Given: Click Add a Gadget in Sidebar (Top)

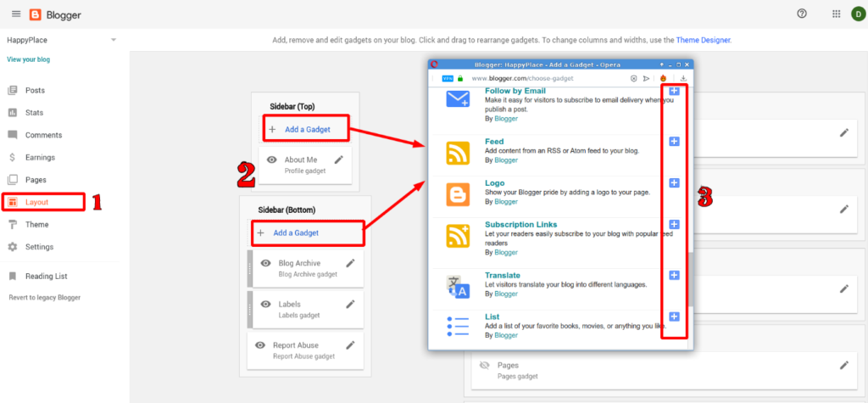Looking at the screenshot, I should (x=305, y=129).
